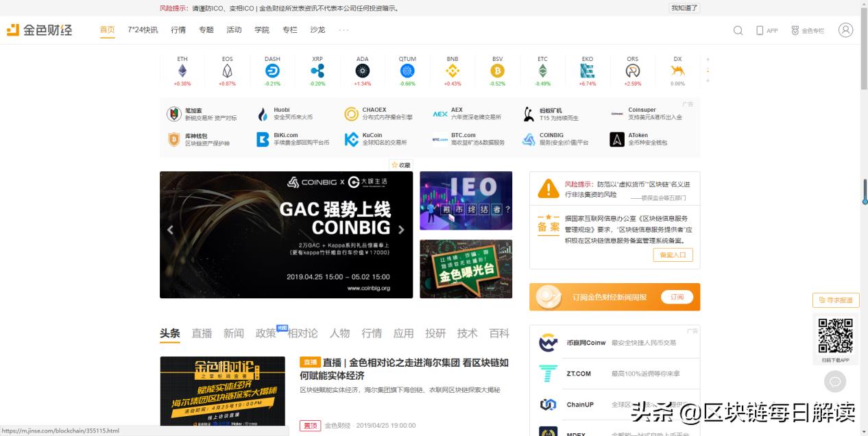Select the KuCoin exchange icon
Image resolution: width=868 pixels, height=436 pixels.
[x=351, y=139]
